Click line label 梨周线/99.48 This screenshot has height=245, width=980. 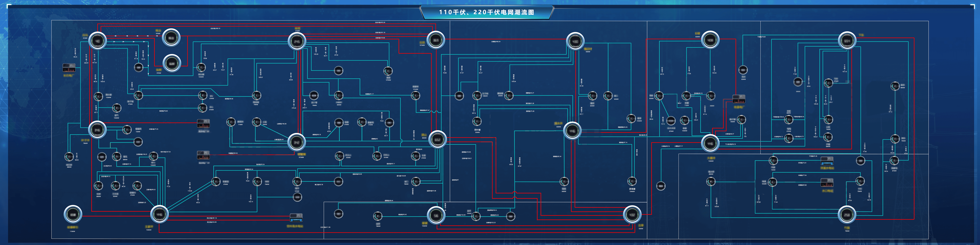pos(229,99)
